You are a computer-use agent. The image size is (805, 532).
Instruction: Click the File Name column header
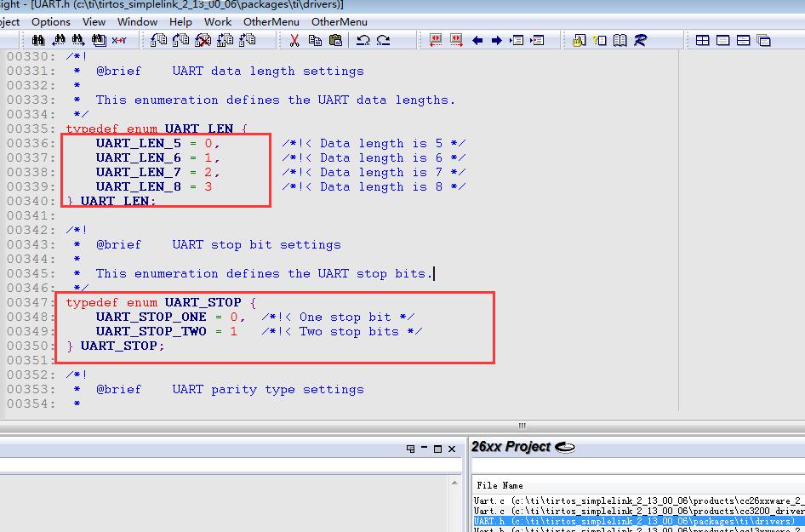click(500, 485)
